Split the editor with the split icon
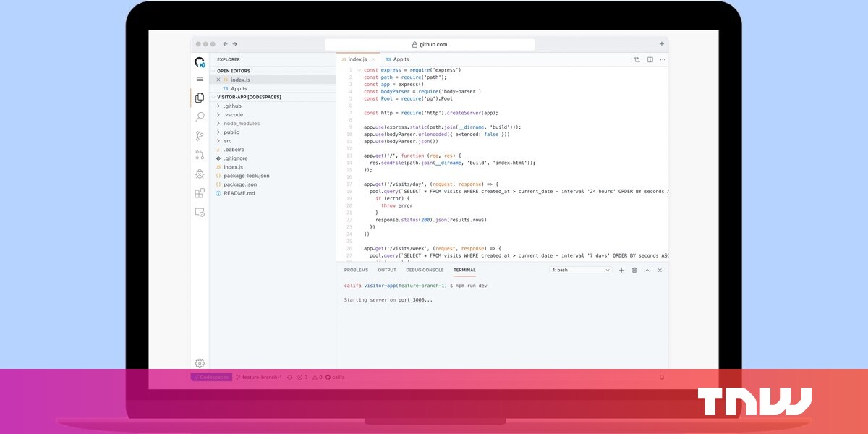The image size is (868, 434). (x=650, y=59)
